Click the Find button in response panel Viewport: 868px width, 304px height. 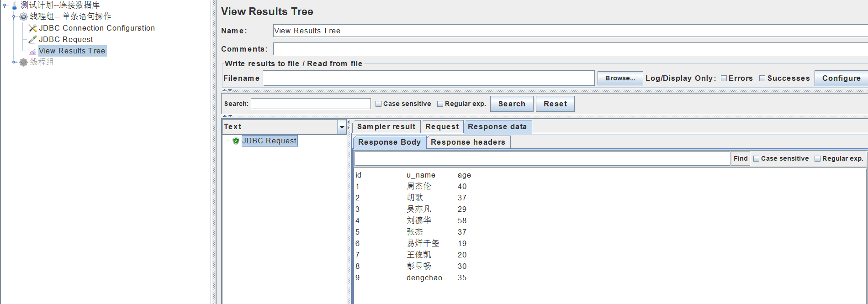pos(740,159)
